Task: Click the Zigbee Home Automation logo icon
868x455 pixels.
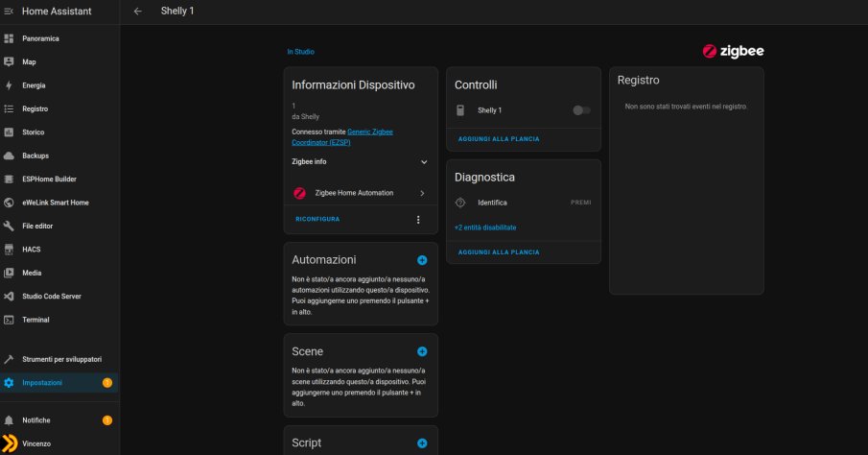Action: coord(299,193)
